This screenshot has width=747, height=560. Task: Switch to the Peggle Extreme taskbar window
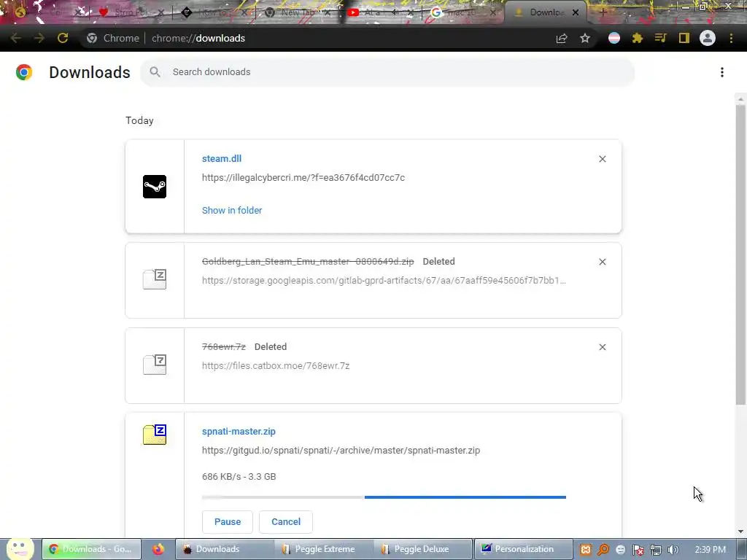click(x=324, y=549)
